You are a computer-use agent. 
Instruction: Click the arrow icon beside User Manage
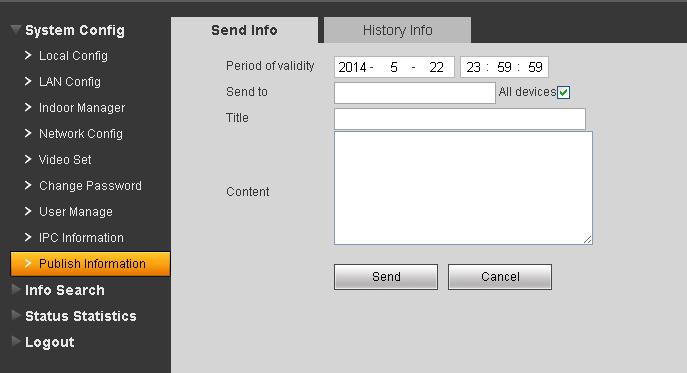[x=28, y=211]
